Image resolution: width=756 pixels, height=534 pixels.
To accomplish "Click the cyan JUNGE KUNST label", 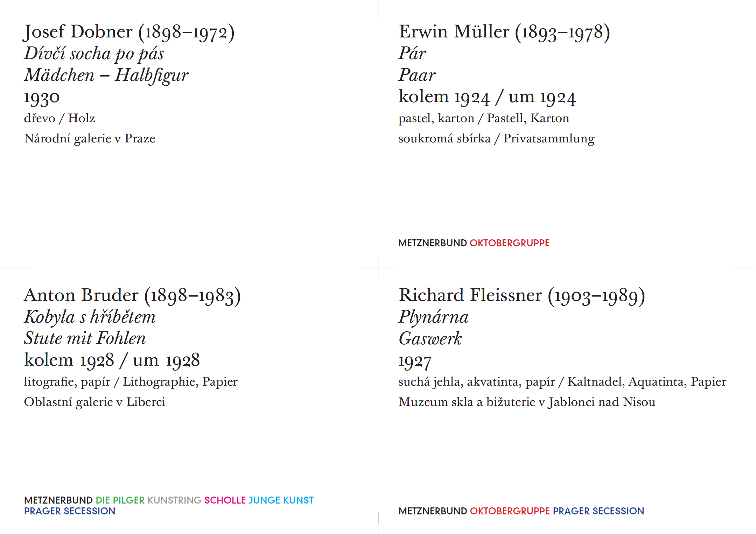I will pyautogui.click(x=281, y=500).
